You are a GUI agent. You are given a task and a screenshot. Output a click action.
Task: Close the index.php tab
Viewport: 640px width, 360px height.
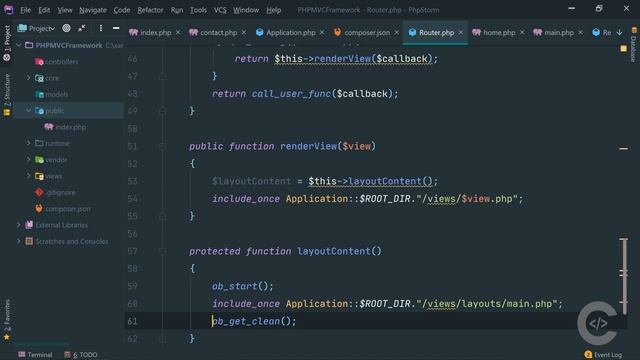178,32
